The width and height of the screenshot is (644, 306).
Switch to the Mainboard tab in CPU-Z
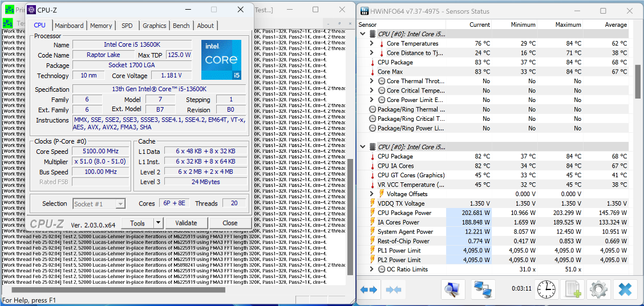[69, 26]
